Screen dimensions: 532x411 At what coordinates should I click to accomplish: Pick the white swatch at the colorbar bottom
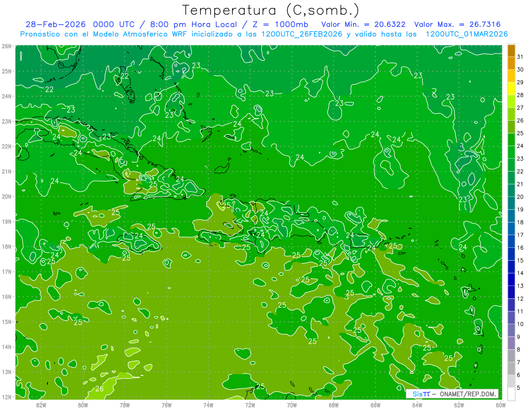coord(511,394)
